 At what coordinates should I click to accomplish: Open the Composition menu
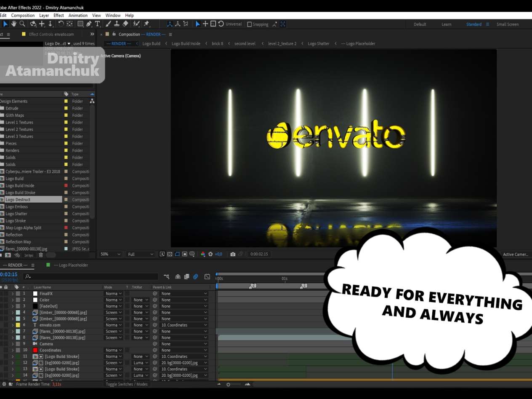23,15
